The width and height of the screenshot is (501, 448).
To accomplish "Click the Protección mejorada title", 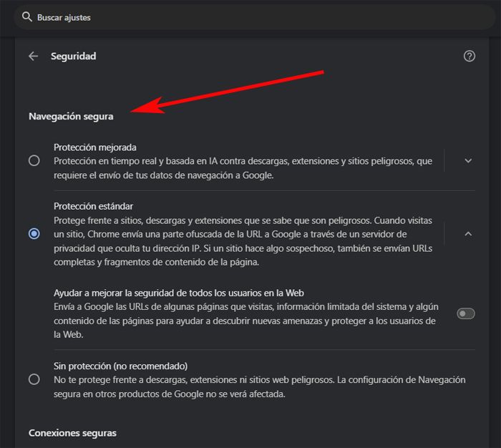I will [x=95, y=147].
